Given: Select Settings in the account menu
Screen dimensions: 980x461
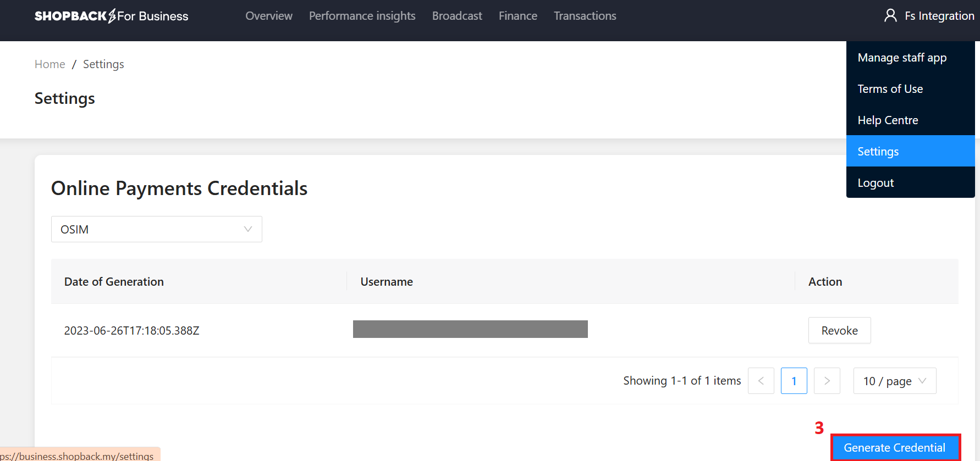Looking at the screenshot, I should (x=911, y=151).
